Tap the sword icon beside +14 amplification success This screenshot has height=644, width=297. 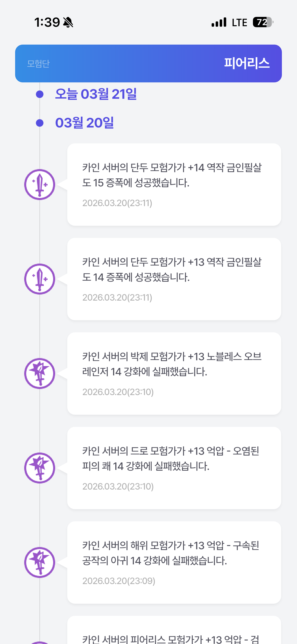(40, 185)
